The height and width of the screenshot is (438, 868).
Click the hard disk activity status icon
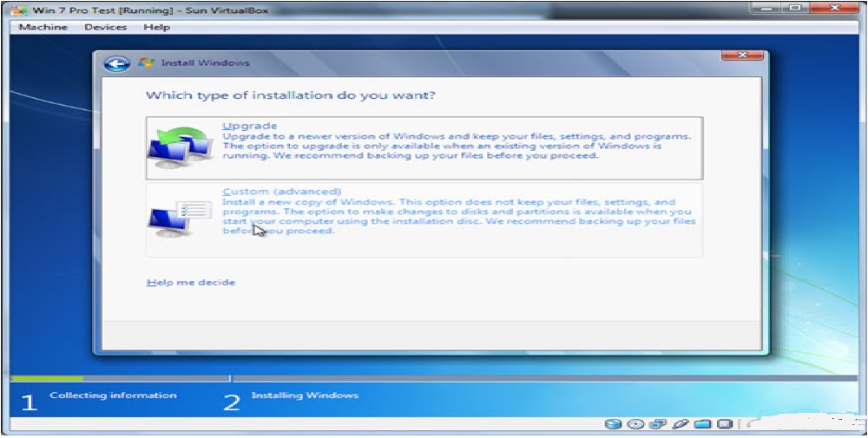click(x=612, y=424)
